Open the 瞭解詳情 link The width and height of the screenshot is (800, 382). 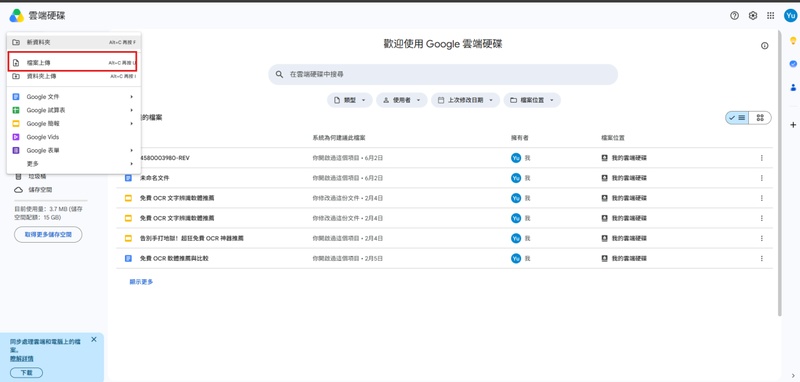pos(21,359)
